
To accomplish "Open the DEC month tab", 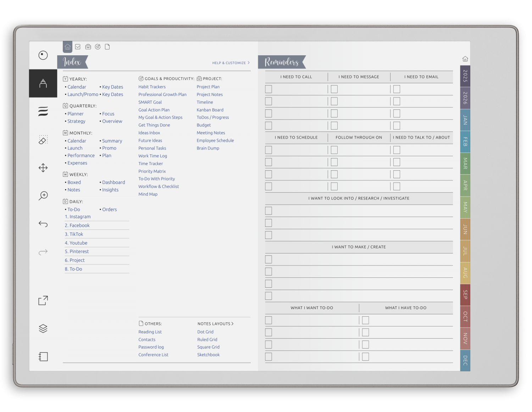I will pyautogui.click(x=465, y=360).
